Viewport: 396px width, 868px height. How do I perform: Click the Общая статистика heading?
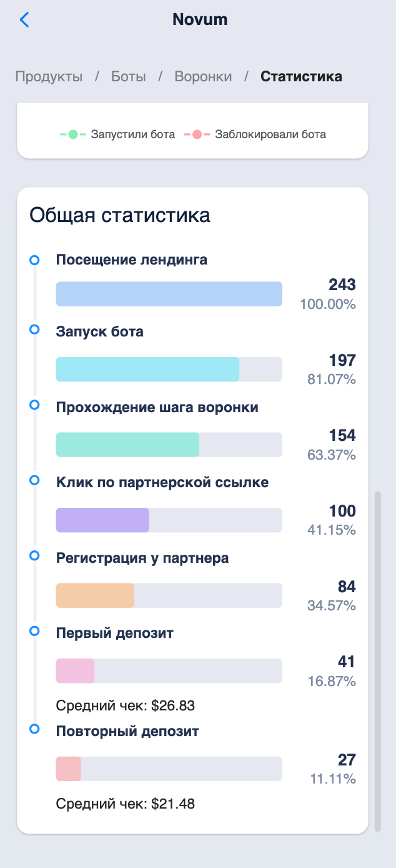coord(120,215)
